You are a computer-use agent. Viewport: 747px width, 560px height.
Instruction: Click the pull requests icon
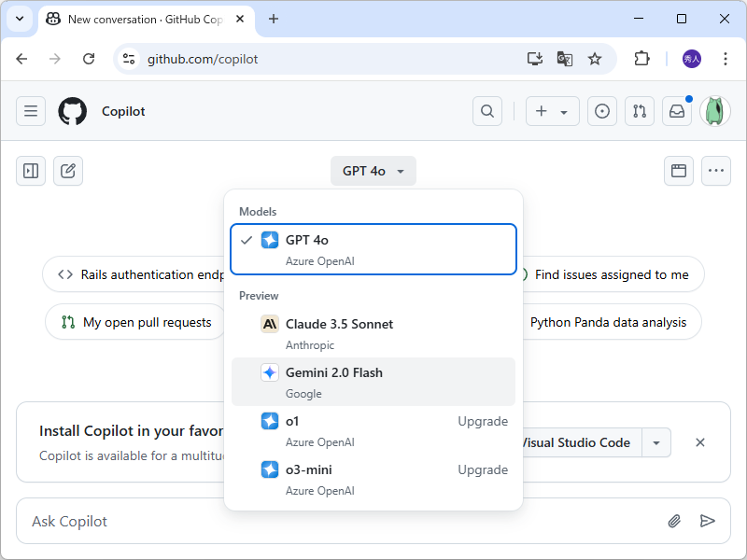[640, 111]
